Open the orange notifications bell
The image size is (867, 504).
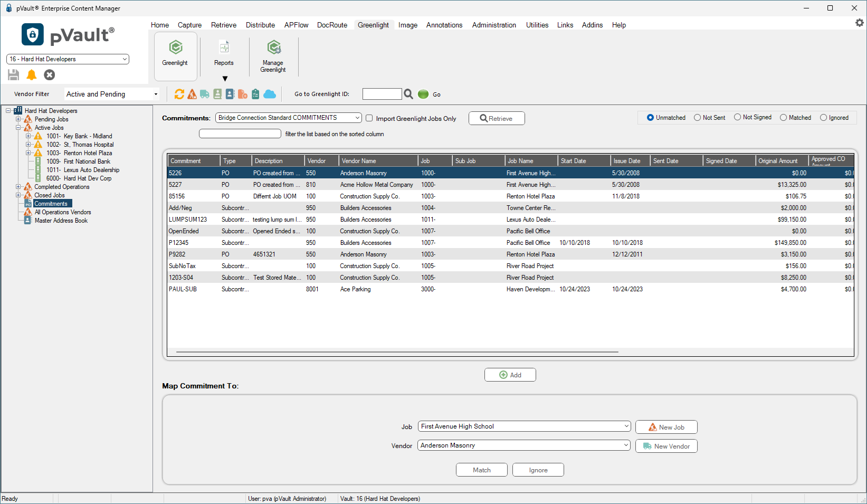point(32,75)
